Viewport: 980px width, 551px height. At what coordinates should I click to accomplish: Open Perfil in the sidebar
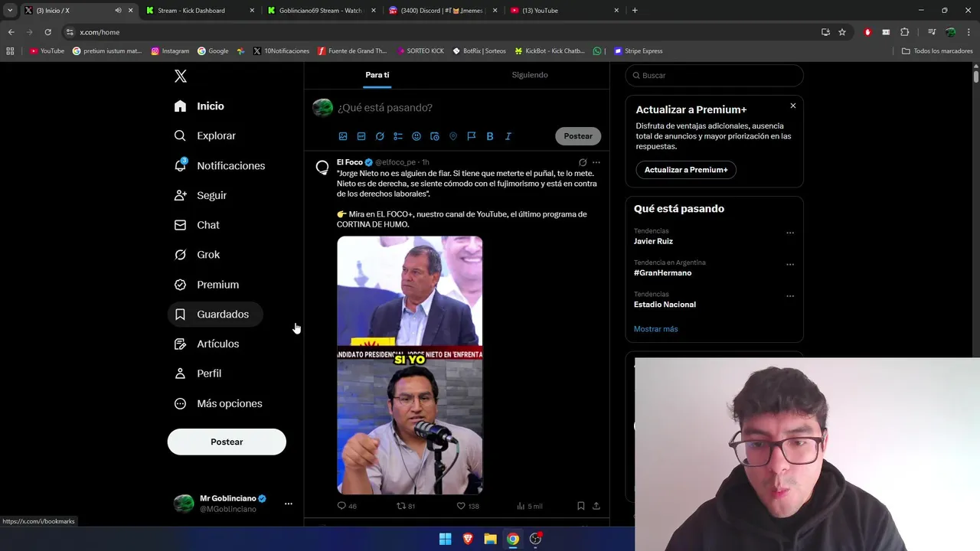[x=198, y=373]
